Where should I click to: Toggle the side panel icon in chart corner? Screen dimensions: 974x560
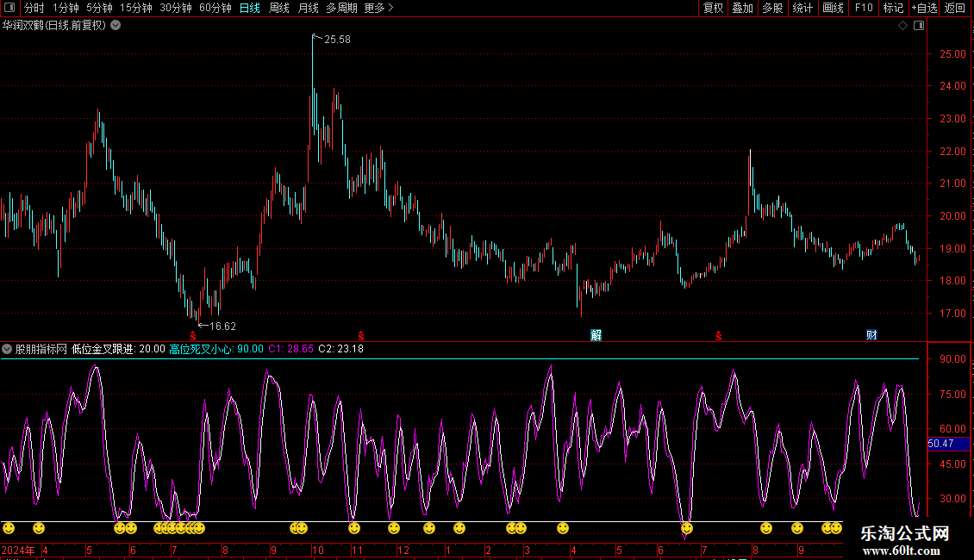[919, 26]
